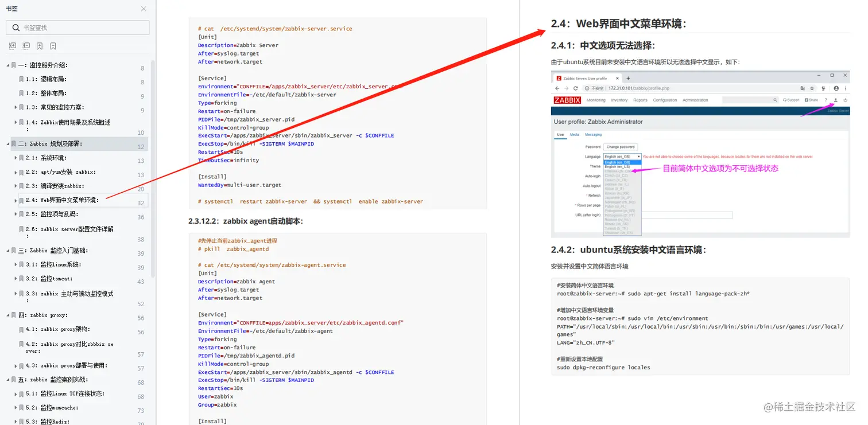Click the logout power icon in Zabbix
Viewport: 868px width, 425px height.
[x=845, y=100]
